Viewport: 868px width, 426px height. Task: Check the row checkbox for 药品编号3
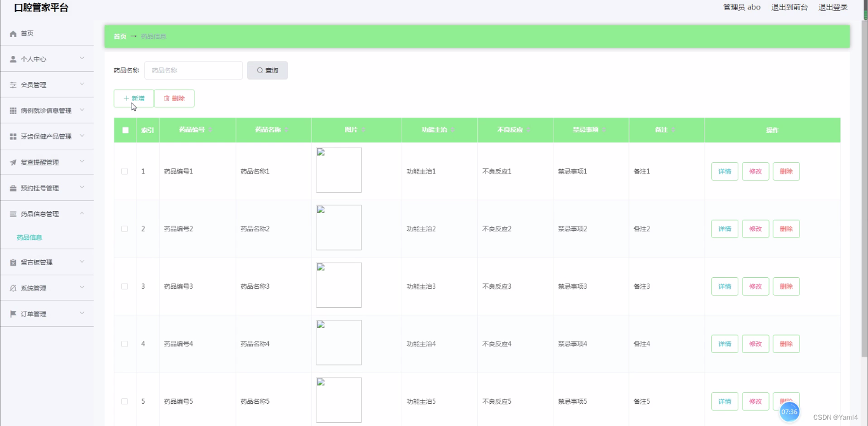coord(125,286)
